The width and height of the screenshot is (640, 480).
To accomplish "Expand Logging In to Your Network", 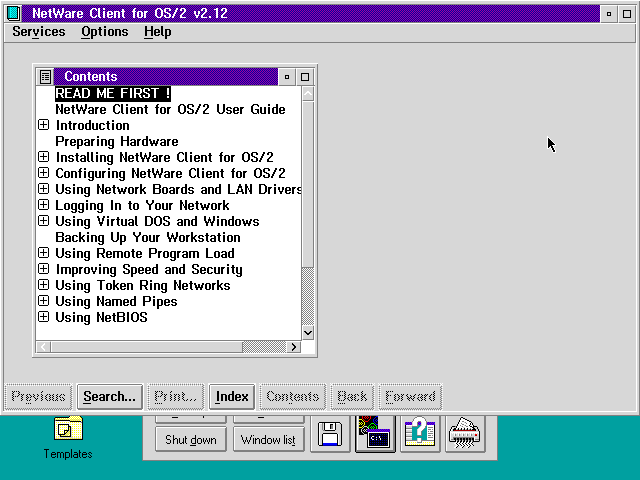I will (43, 204).
